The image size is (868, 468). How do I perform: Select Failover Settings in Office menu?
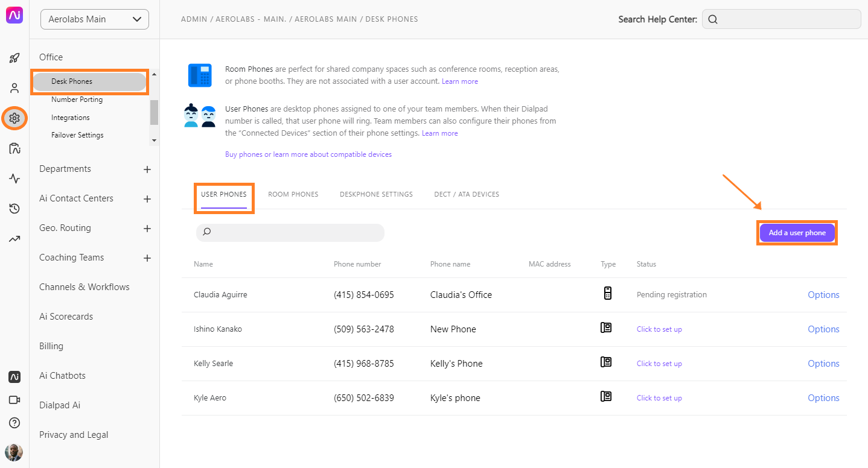77,135
